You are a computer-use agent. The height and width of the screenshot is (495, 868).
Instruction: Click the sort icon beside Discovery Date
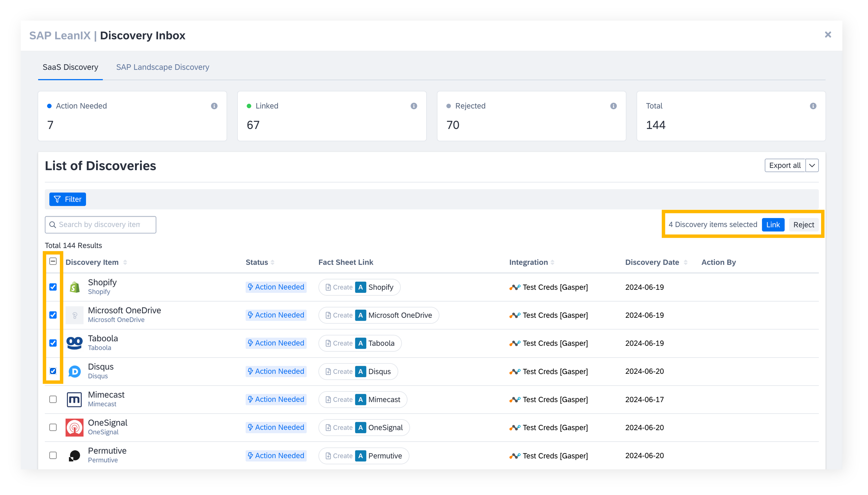point(685,262)
